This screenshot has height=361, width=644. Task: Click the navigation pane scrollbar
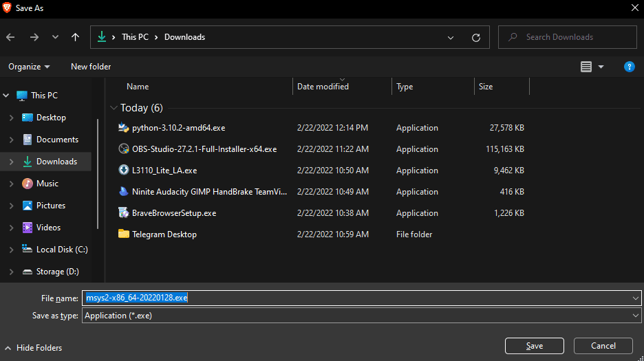[98, 174]
